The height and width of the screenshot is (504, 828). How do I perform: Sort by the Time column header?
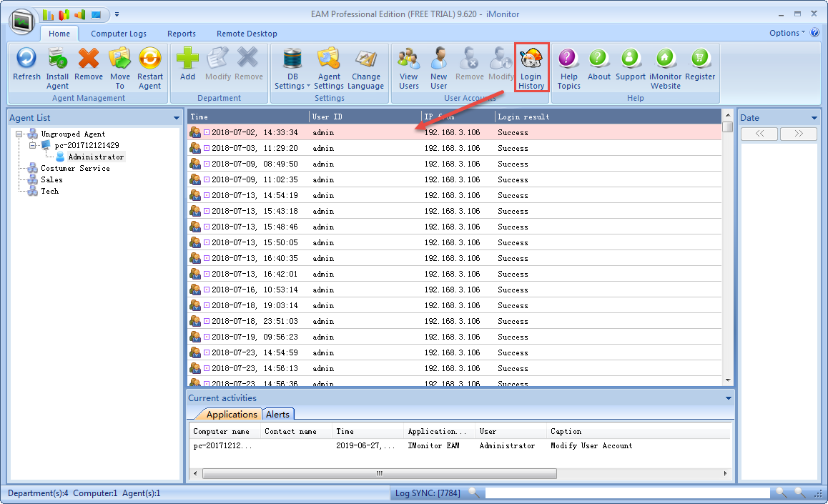point(248,117)
